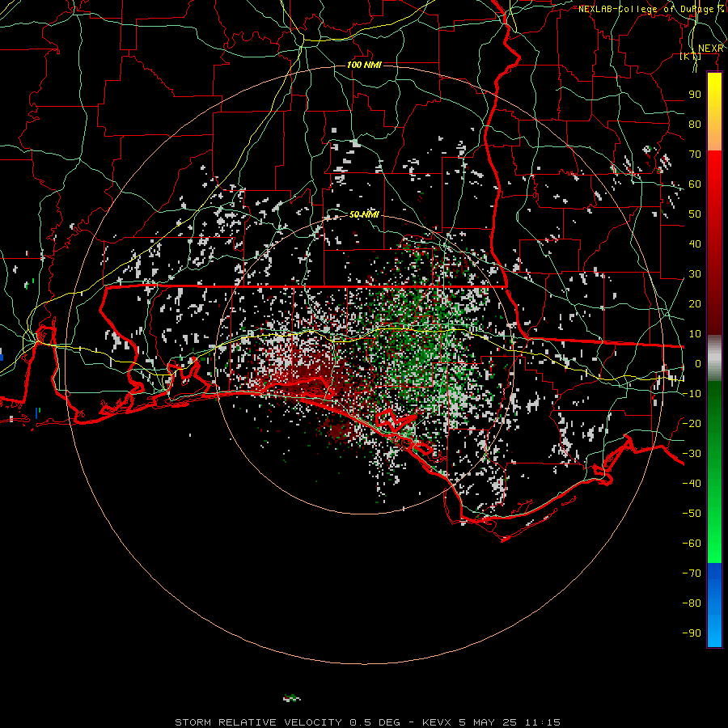Screen dimensions: 728x728
Task: Click the 0 value on velocity scale
Action: 698,363
